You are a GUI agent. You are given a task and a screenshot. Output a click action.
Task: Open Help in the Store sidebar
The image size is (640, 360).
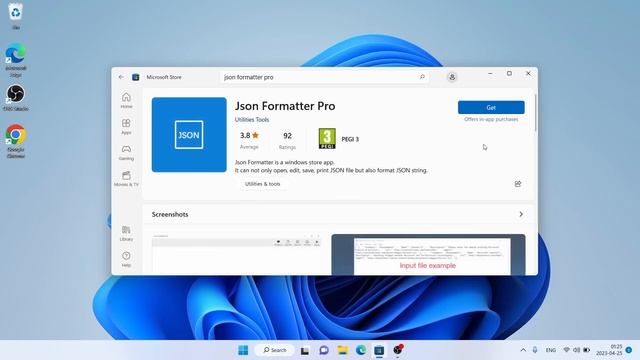(126, 260)
